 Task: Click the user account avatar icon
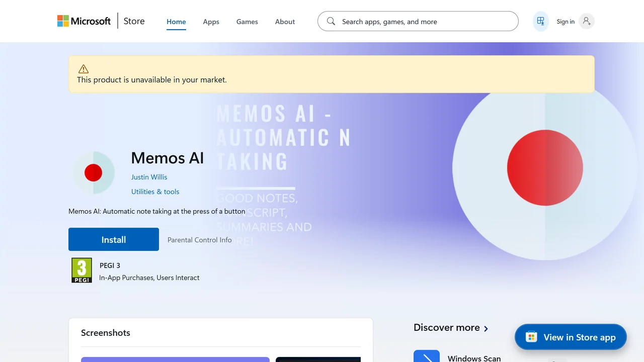(586, 21)
